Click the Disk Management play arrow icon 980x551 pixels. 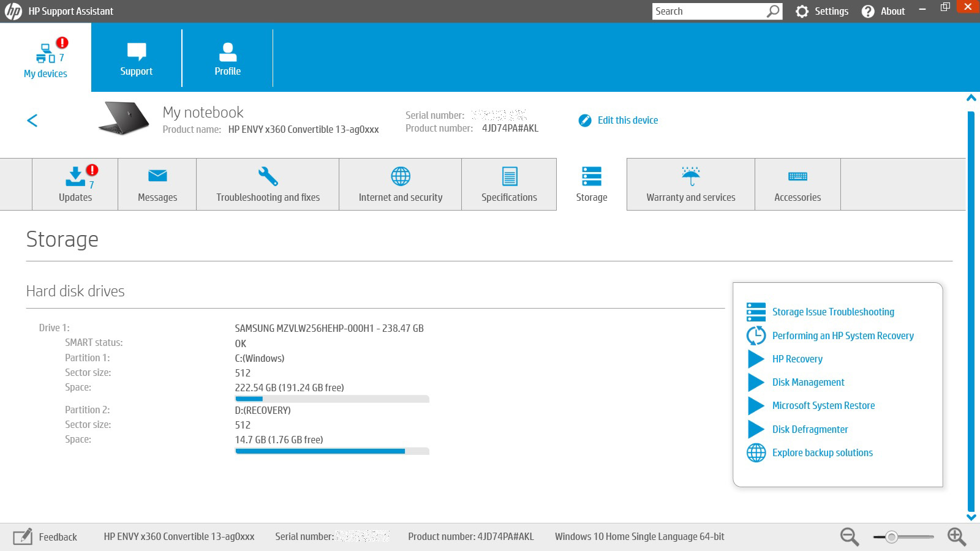click(x=756, y=382)
